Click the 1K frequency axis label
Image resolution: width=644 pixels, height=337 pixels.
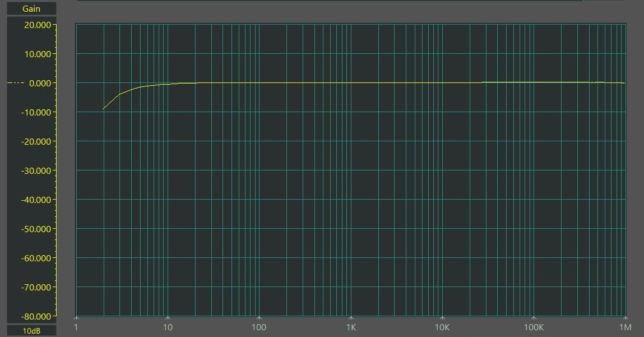351,327
